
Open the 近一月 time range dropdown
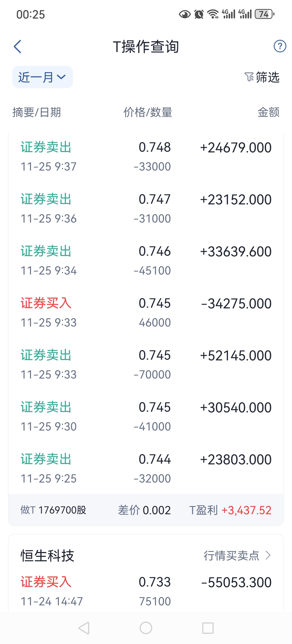click(x=42, y=77)
